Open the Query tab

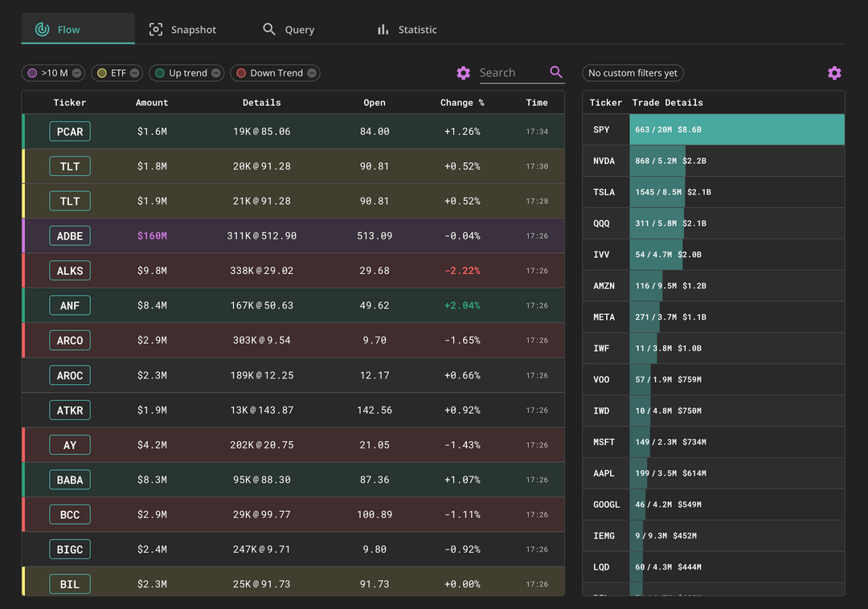[x=289, y=29]
